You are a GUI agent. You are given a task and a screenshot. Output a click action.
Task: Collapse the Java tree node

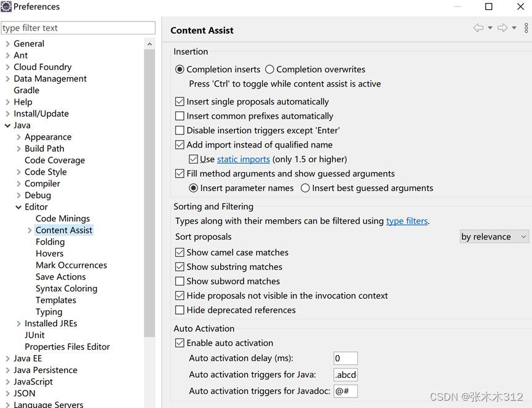click(7, 126)
